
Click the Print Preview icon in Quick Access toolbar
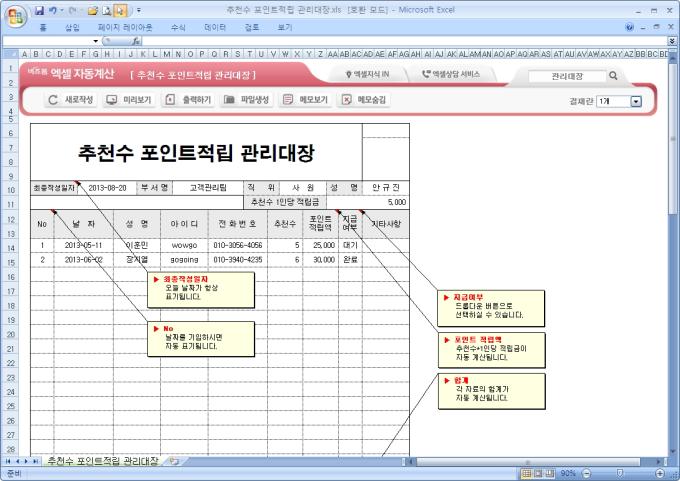point(107,10)
